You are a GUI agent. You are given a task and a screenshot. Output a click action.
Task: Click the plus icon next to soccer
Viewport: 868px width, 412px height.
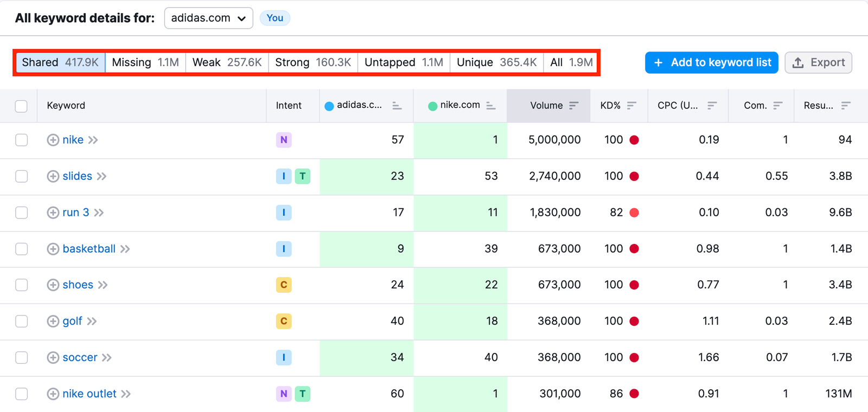(53, 357)
